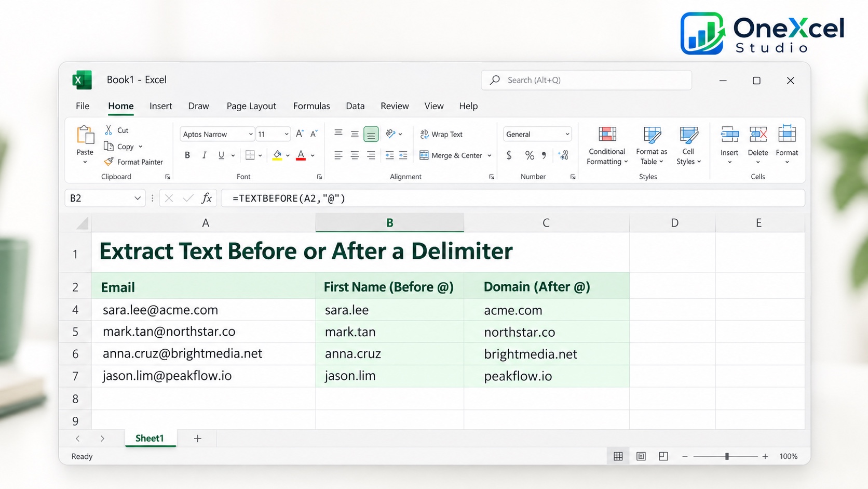The image size is (868, 489).
Task: Select the Sheet1 worksheet tab
Action: [150, 438]
